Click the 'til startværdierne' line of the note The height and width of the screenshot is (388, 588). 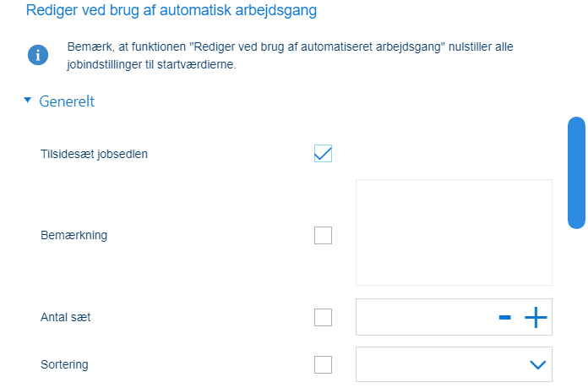click(x=151, y=64)
